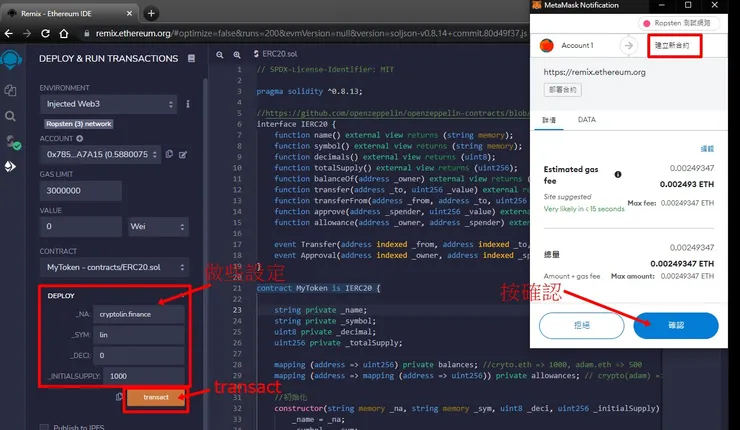This screenshot has height=430, width=740.
Task: Switch to the 詳情 tab in MetaMask
Action: (549, 120)
